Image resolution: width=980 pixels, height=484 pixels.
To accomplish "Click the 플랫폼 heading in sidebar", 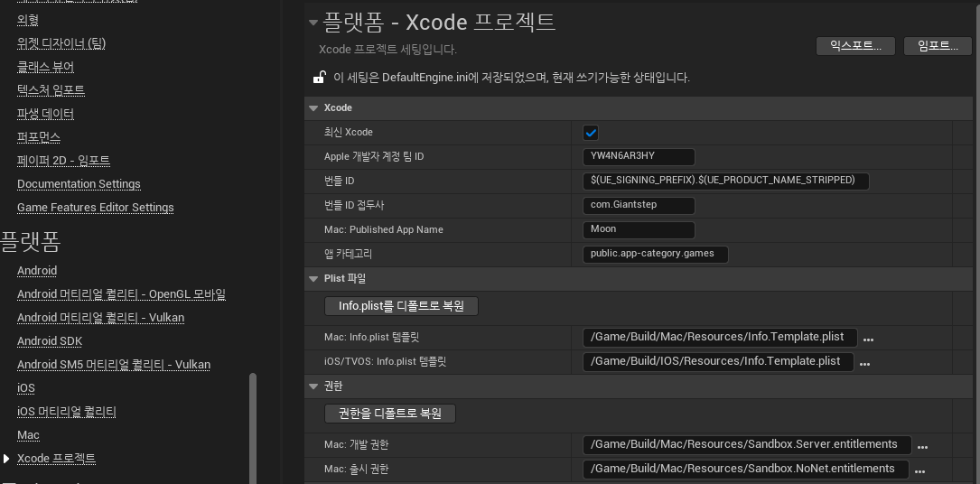I will click(31, 241).
